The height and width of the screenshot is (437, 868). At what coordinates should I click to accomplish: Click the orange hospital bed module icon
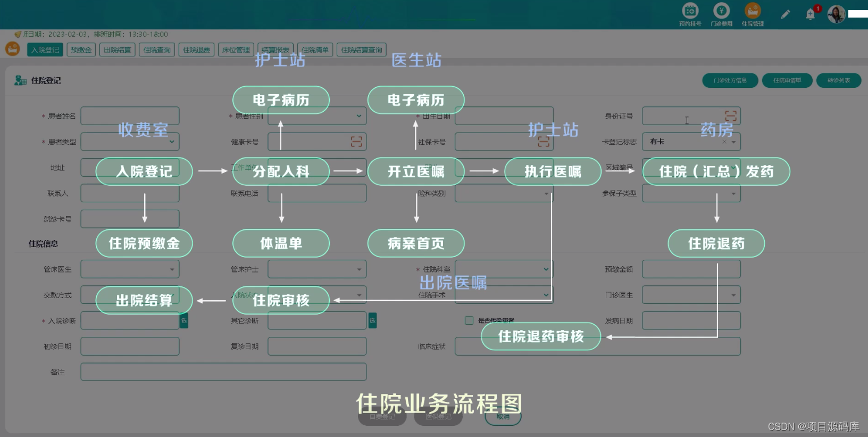(x=12, y=49)
